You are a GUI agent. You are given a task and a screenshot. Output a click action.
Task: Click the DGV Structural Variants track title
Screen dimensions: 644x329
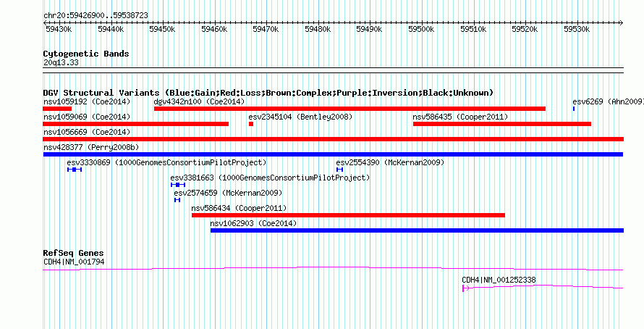pos(268,93)
